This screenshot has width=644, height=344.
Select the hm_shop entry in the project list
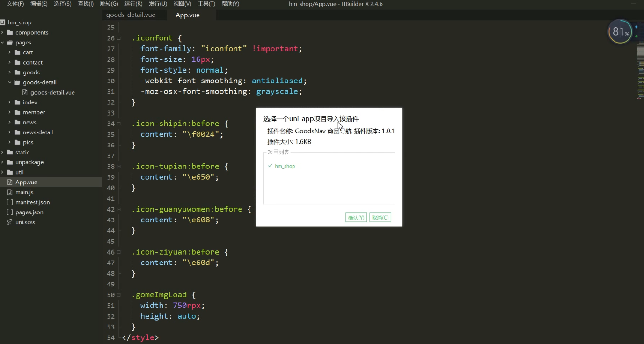[285, 166]
